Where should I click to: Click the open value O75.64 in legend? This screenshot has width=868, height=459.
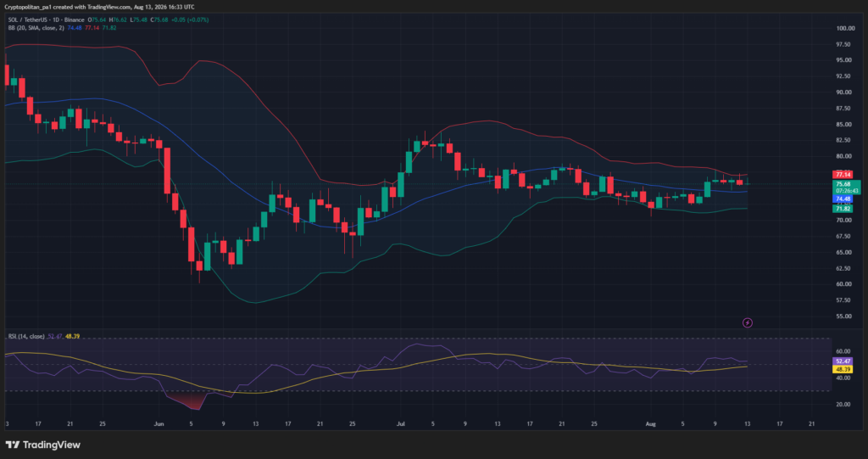97,20
